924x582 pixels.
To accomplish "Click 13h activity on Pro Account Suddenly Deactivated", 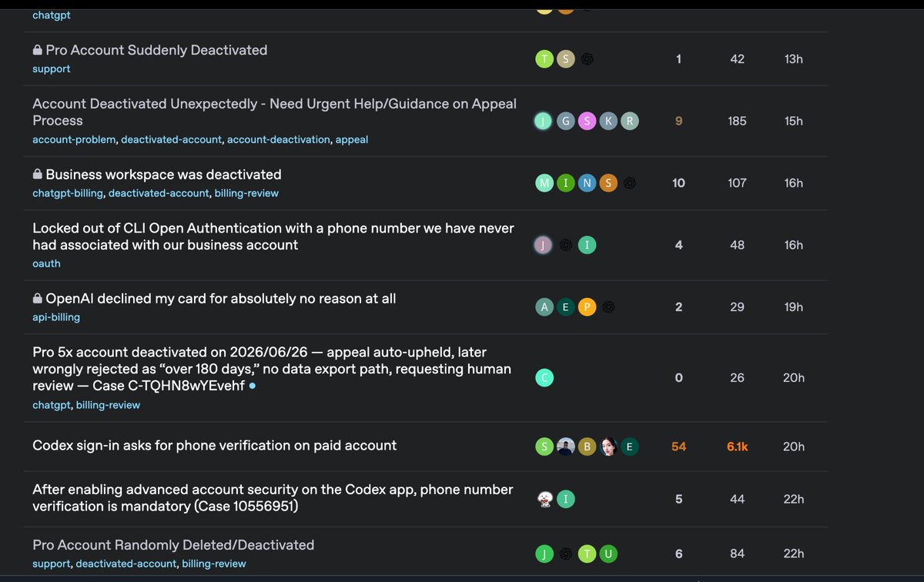I will pos(794,59).
